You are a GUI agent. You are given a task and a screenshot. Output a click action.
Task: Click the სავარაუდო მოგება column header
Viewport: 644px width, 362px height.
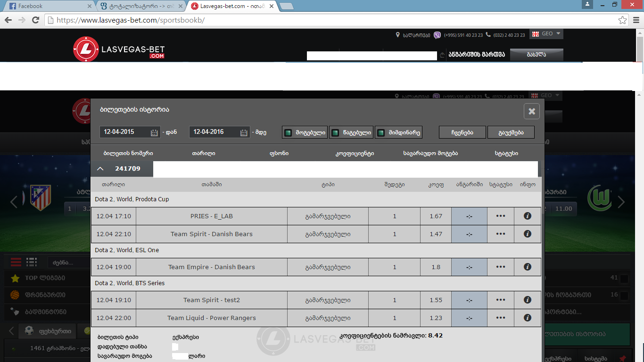tap(430, 154)
